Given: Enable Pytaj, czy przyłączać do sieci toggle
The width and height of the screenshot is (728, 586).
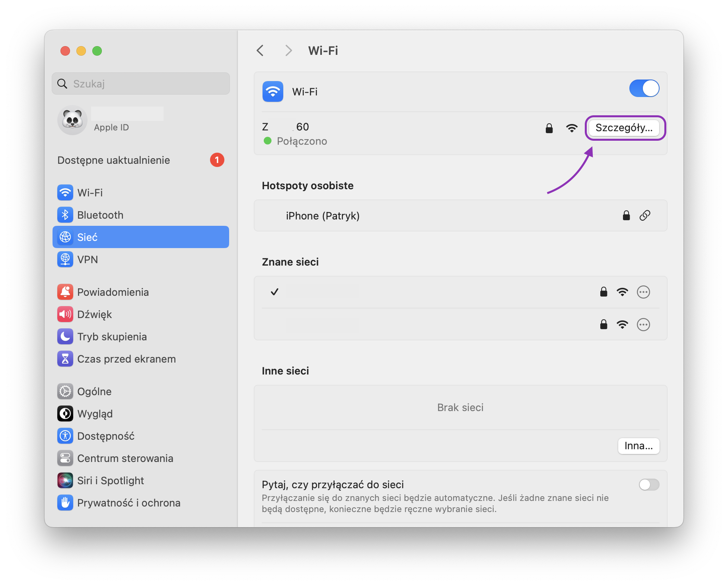Looking at the screenshot, I should 649,485.
